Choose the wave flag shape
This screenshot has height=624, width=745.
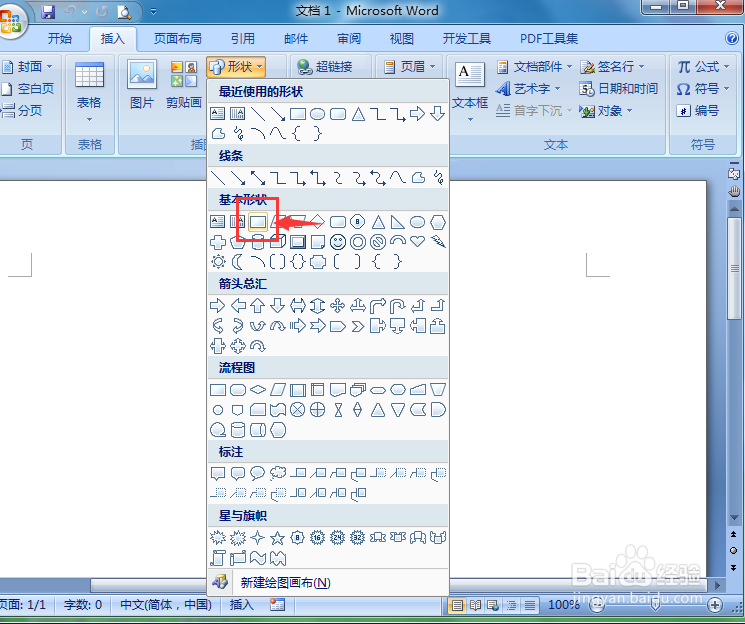point(258,557)
